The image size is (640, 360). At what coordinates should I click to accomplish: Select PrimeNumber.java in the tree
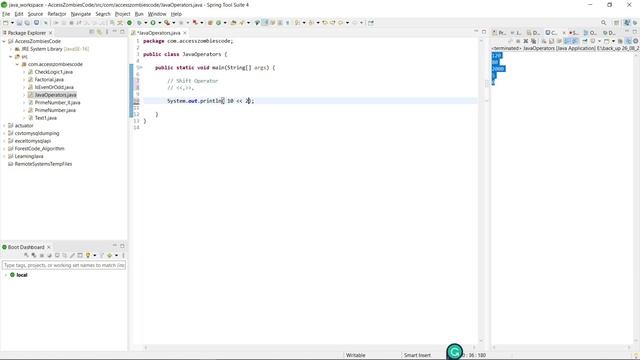(x=55, y=110)
